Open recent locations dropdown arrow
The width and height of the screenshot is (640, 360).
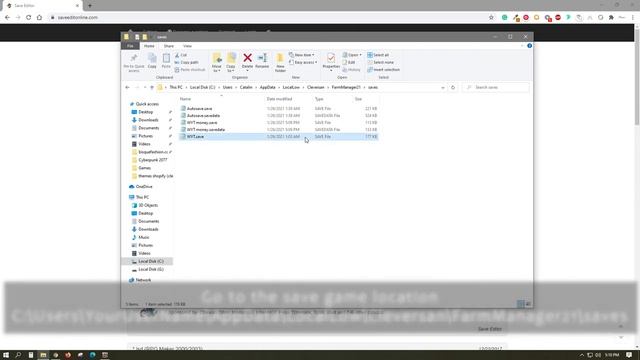(145, 87)
